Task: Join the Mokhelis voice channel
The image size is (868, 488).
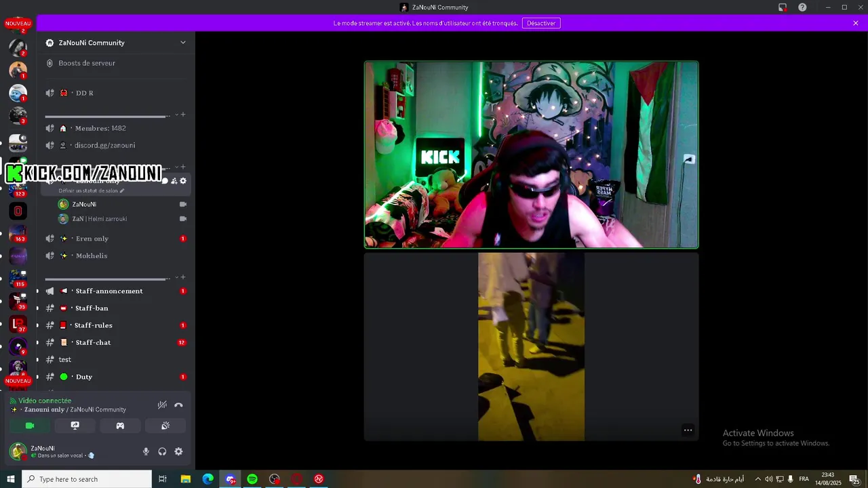Action: pos(115,256)
